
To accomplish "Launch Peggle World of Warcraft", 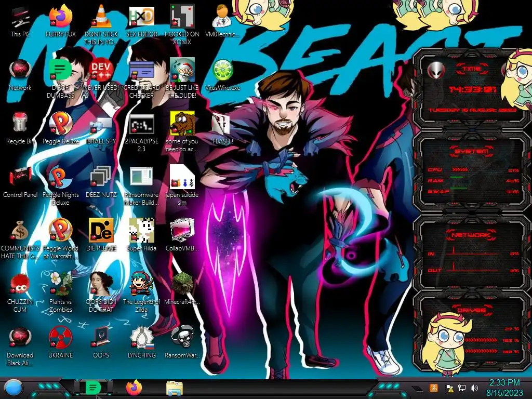I will 60,239.
